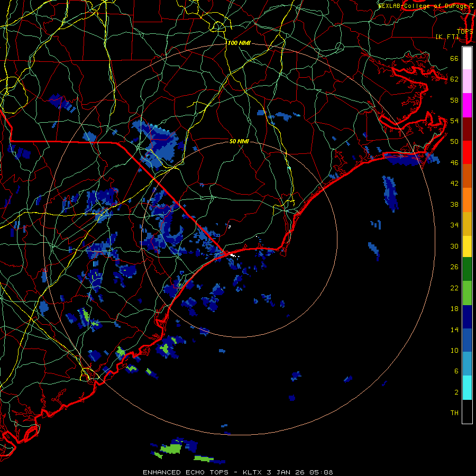Click the gold legend swatch

[467, 224]
